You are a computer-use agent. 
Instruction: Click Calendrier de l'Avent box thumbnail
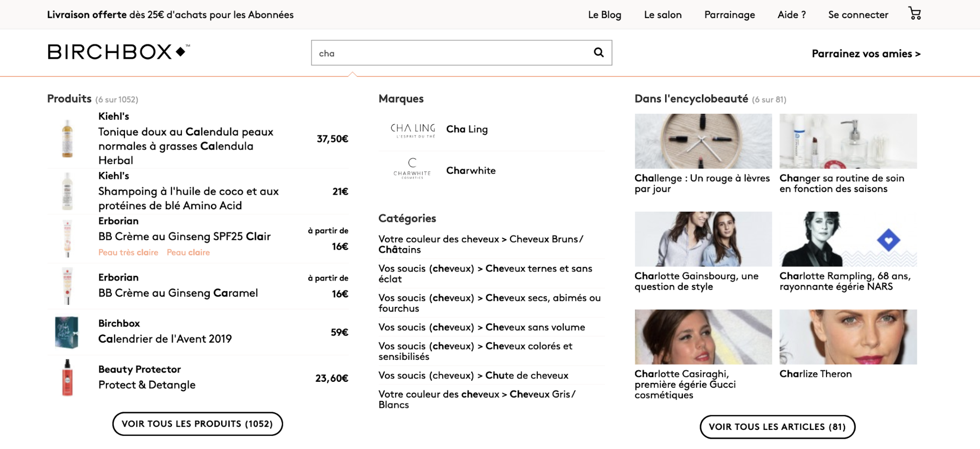[x=67, y=332]
